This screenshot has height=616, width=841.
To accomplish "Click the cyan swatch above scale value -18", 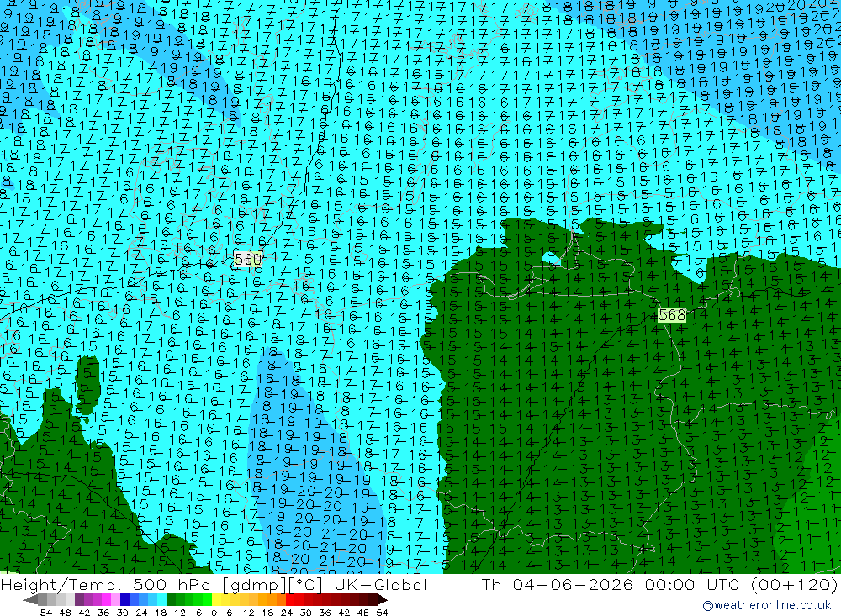I will point(161,600).
